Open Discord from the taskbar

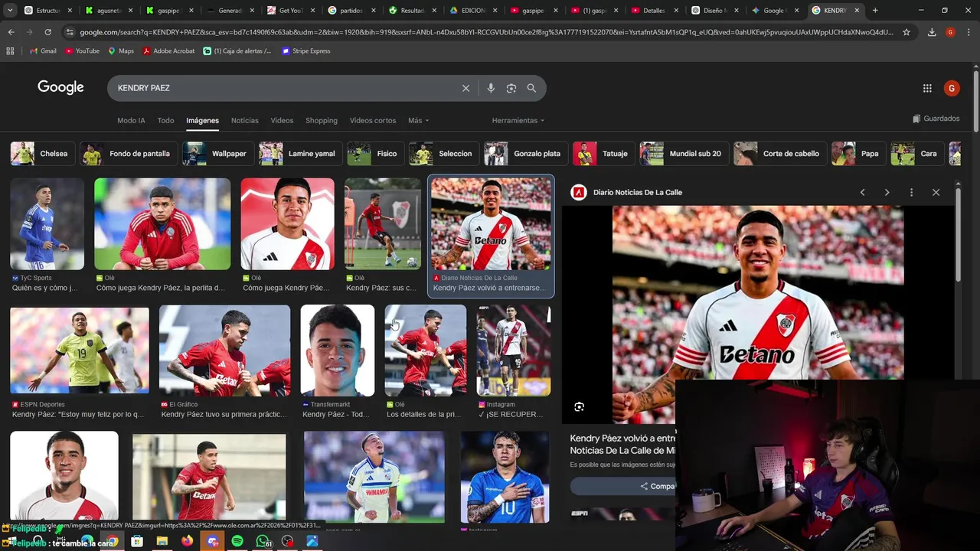coord(213,541)
